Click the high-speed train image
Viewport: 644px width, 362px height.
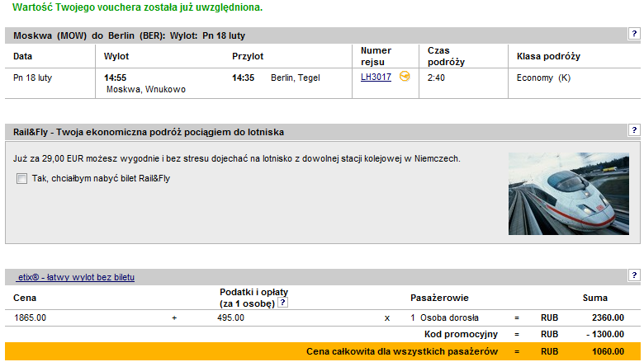point(568,193)
